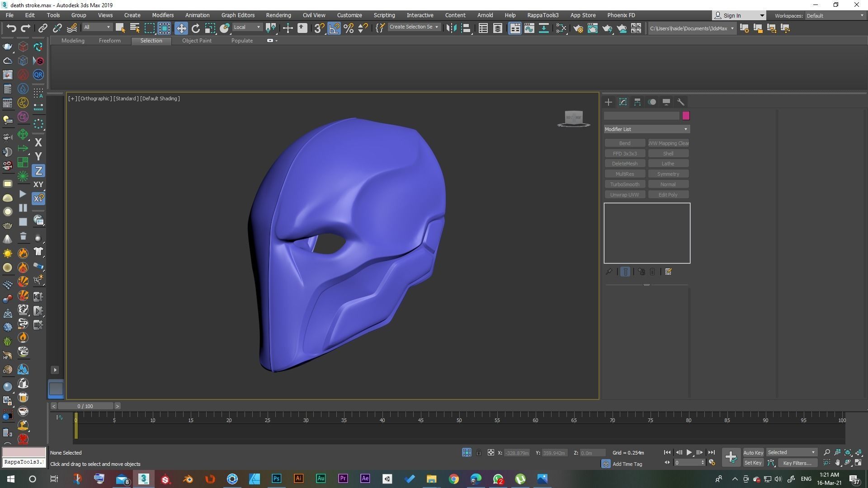
Task: Open the Local reference coordinate dropdown
Action: [247, 27]
